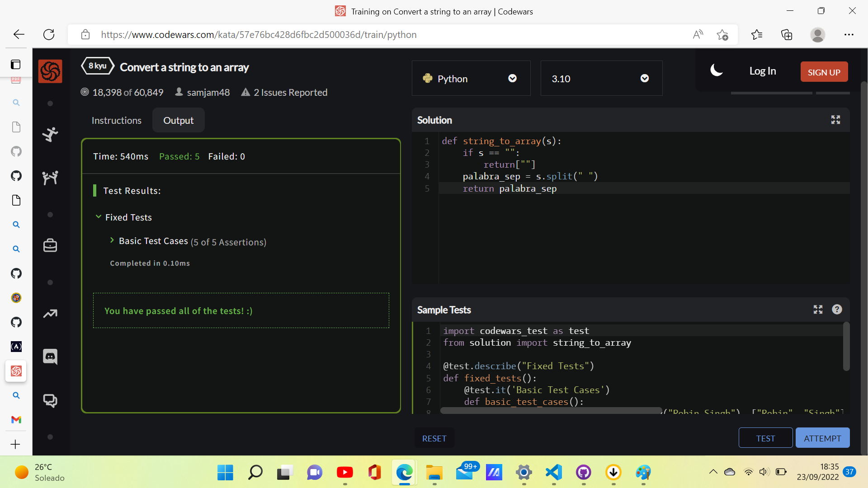Collapse the Fixed Tests section

tap(99, 217)
